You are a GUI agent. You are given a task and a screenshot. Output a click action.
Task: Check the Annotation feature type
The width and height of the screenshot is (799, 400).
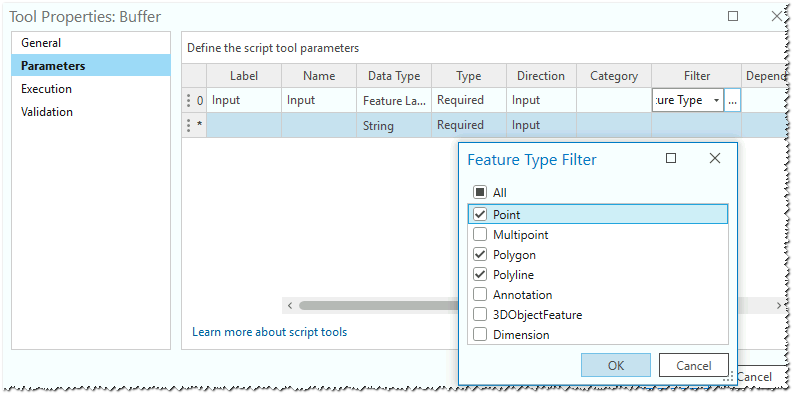tap(480, 295)
